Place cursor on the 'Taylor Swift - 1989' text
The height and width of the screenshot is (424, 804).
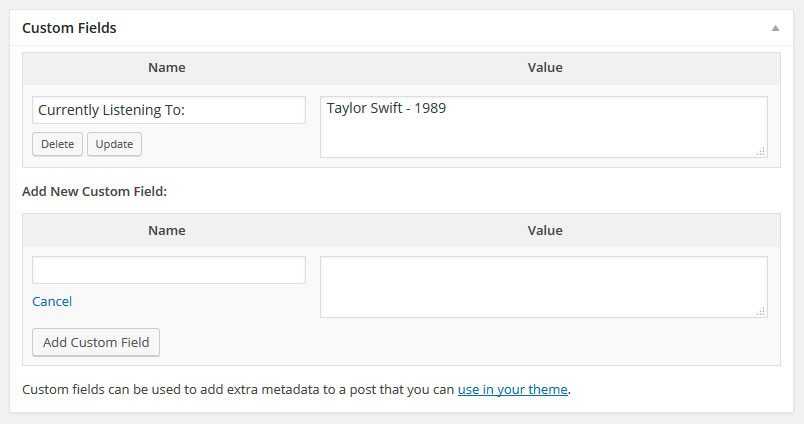tap(386, 108)
